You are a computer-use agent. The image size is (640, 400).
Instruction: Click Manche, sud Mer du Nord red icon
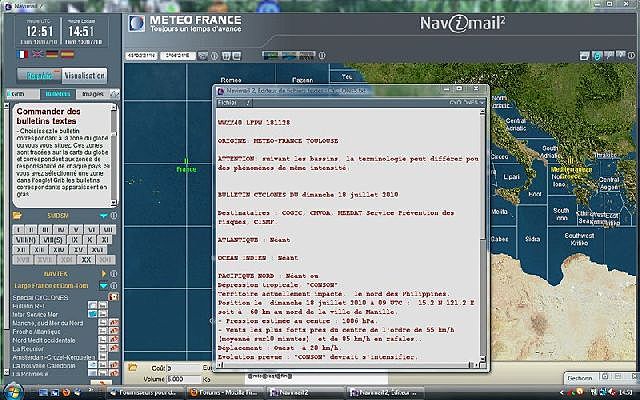114,323
